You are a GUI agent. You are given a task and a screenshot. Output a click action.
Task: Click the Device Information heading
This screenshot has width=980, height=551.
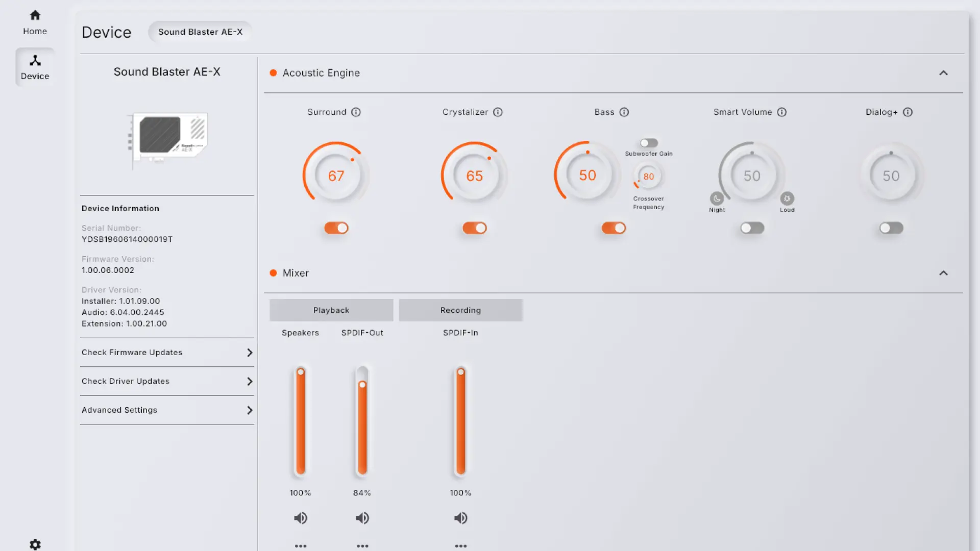(x=120, y=208)
